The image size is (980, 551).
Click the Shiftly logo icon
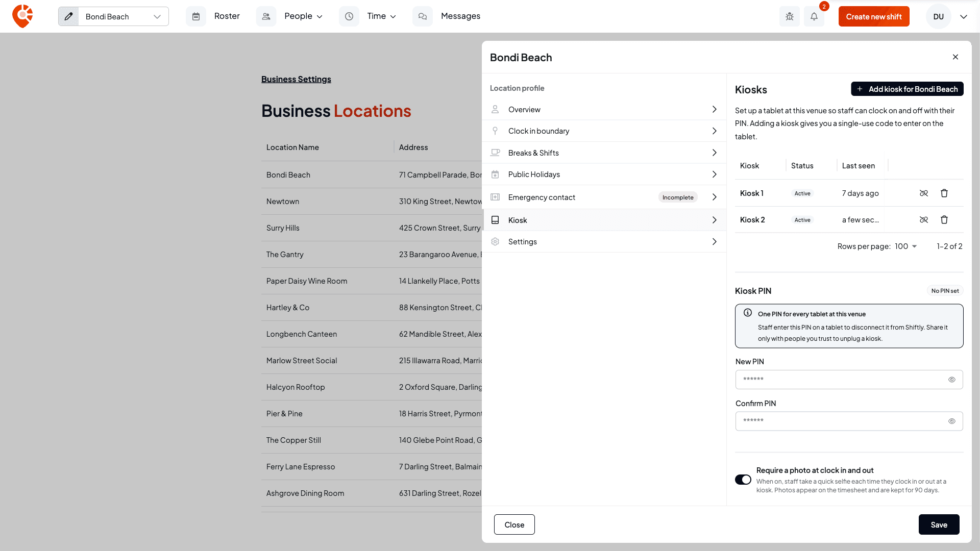(x=22, y=16)
